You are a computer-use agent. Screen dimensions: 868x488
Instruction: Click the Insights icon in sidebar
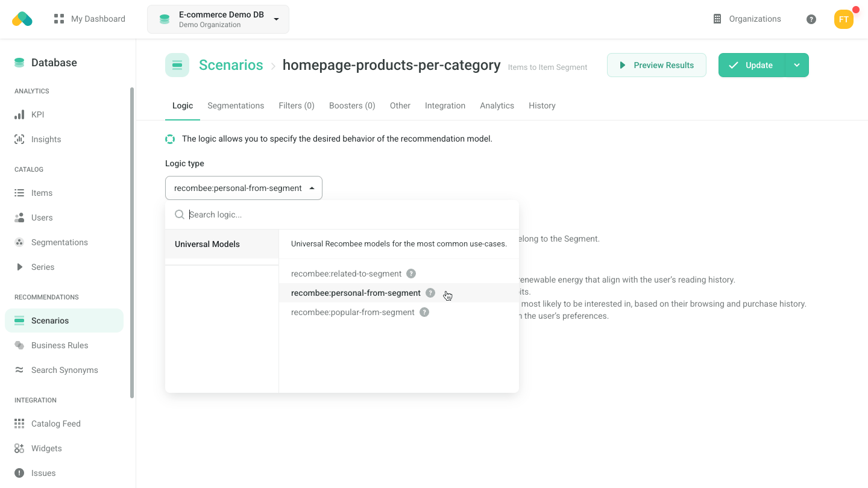(x=19, y=139)
